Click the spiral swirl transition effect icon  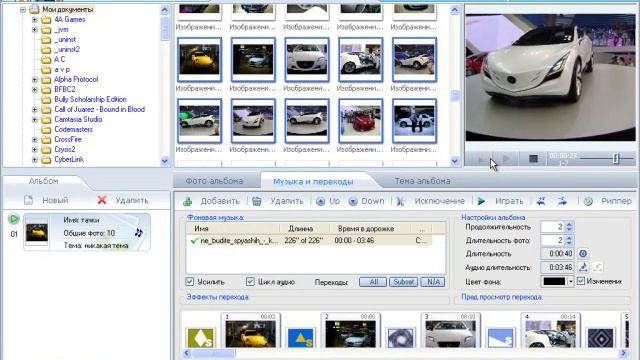[400, 338]
